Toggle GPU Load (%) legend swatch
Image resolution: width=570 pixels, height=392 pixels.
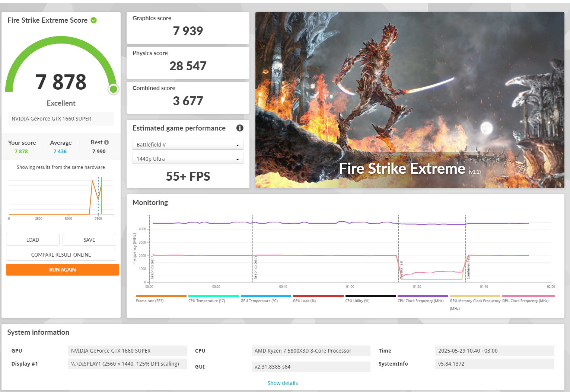point(318,296)
